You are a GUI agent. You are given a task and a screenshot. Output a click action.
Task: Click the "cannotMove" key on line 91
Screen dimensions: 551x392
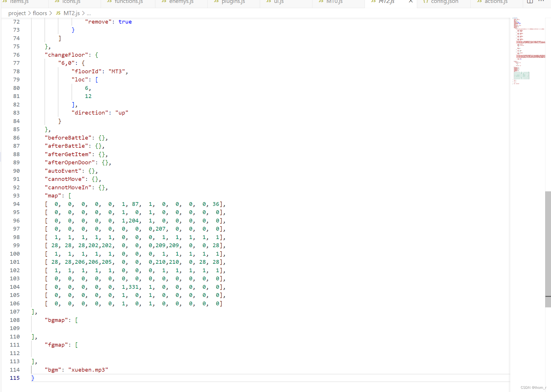tap(65, 179)
